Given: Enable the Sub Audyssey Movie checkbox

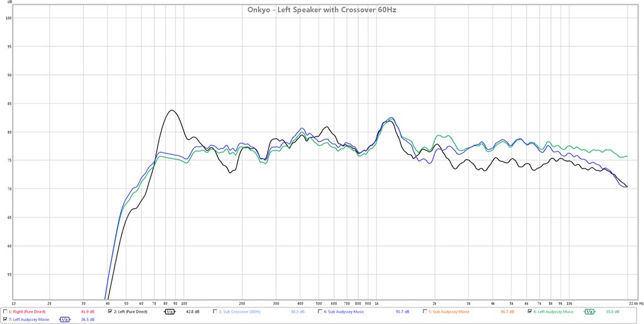Looking at the screenshot, I should [x=425, y=311].
